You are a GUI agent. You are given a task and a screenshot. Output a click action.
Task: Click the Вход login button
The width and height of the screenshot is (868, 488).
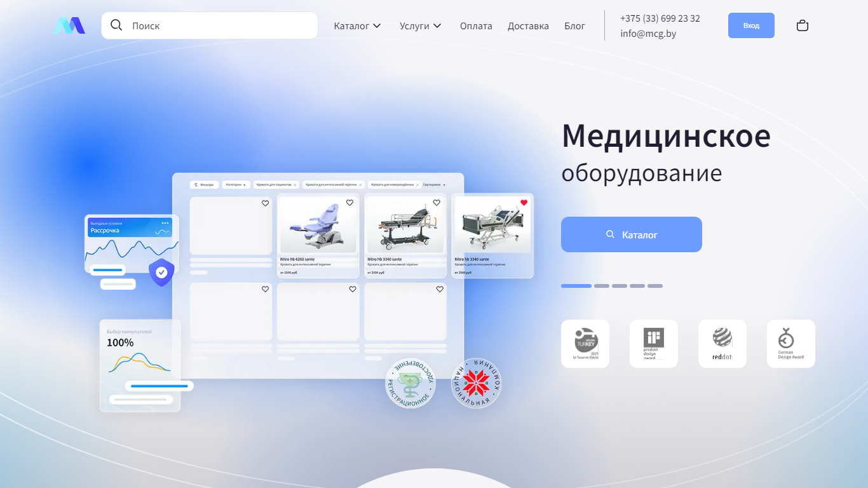click(751, 25)
